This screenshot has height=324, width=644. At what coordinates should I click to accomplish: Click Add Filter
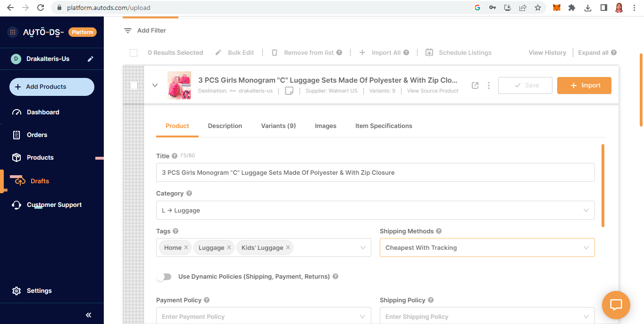click(145, 31)
